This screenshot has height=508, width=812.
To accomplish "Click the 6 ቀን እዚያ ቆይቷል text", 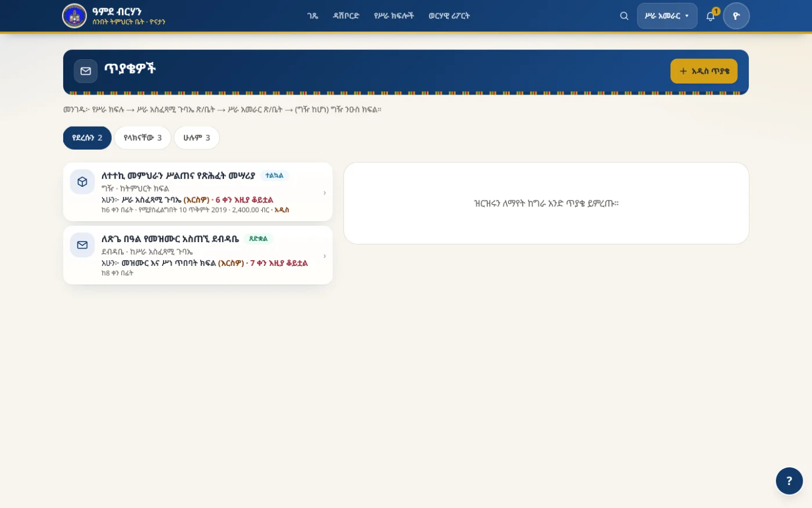I will [x=244, y=200].
